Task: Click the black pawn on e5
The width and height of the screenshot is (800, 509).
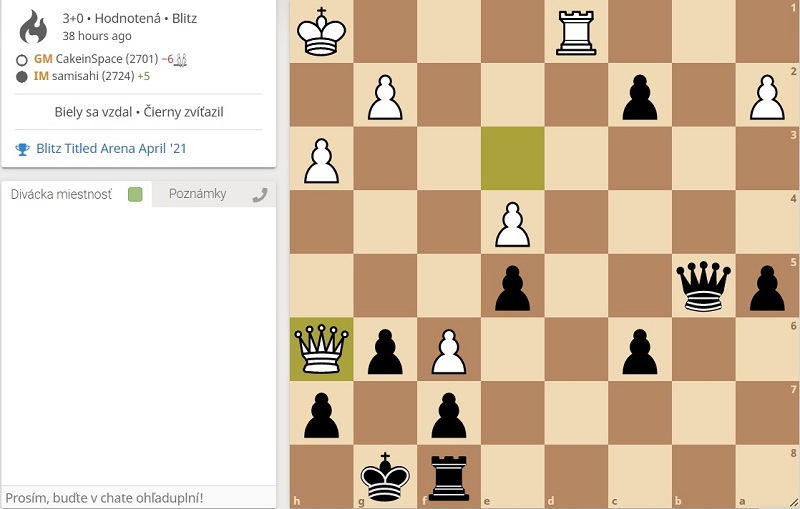Action: coord(512,286)
